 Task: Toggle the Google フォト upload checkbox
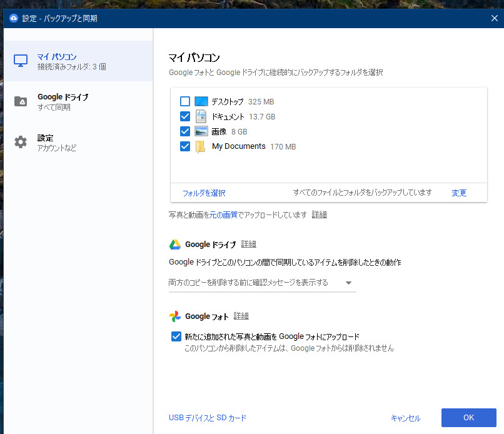pyautogui.click(x=176, y=336)
